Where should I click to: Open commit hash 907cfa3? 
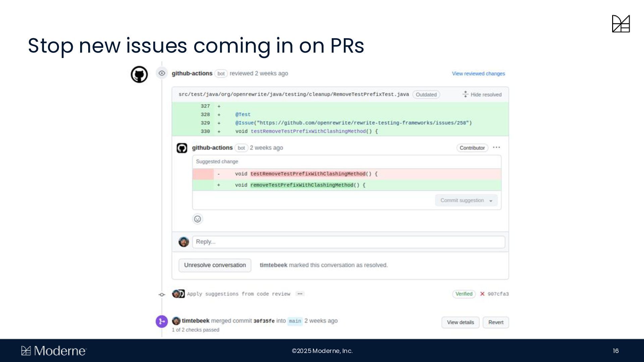(x=498, y=294)
